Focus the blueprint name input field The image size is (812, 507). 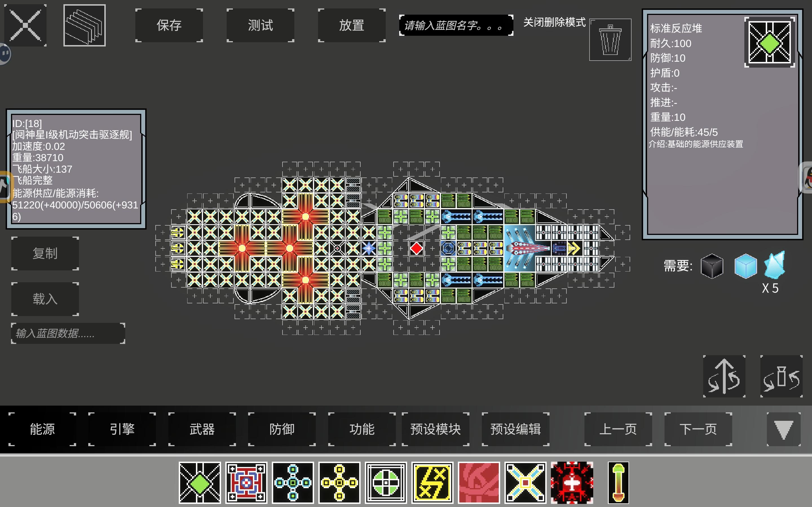click(x=456, y=25)
